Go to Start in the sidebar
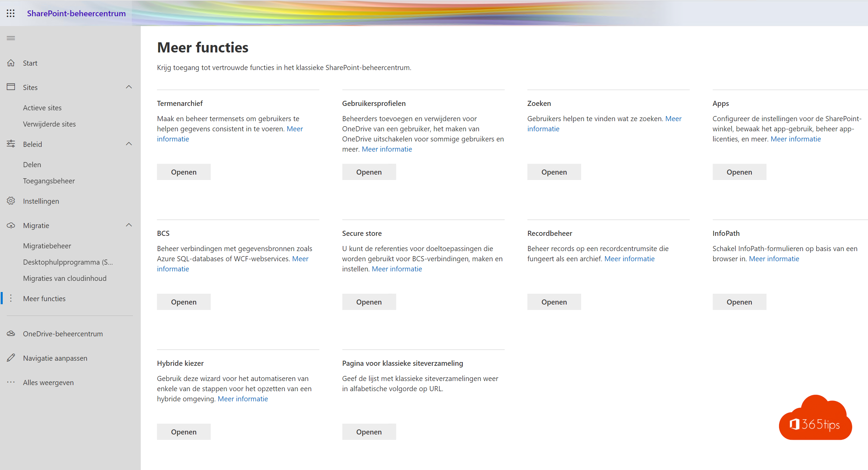 pos(30,63)
